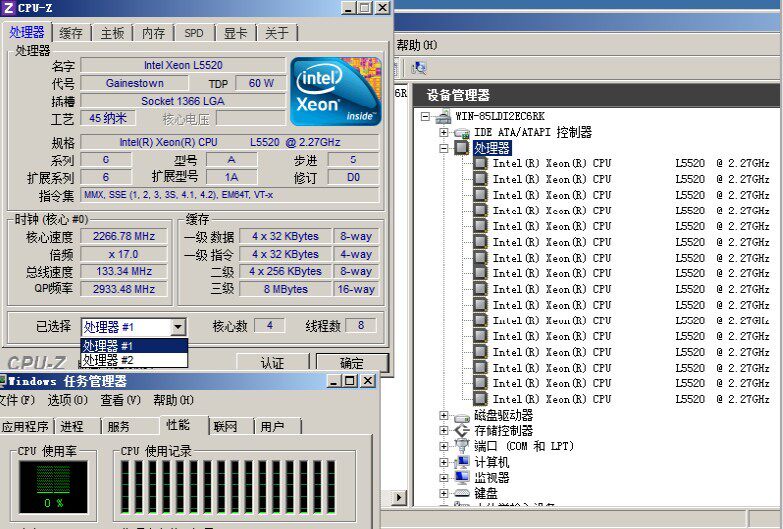Switch to the 服务 tab in Task Manager

click(x=119, y=427)
